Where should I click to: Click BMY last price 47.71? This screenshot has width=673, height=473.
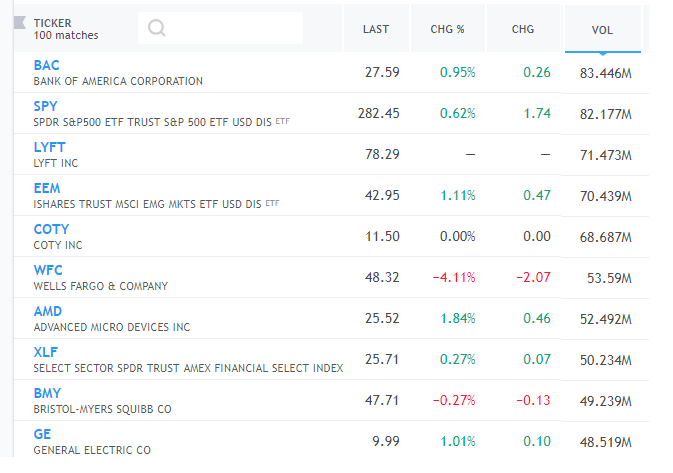(382, 400)
